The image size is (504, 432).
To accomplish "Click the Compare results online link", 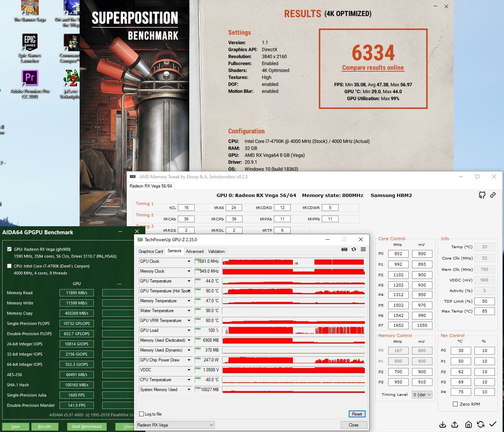I will pyautogui.click(x=373, y=68).
